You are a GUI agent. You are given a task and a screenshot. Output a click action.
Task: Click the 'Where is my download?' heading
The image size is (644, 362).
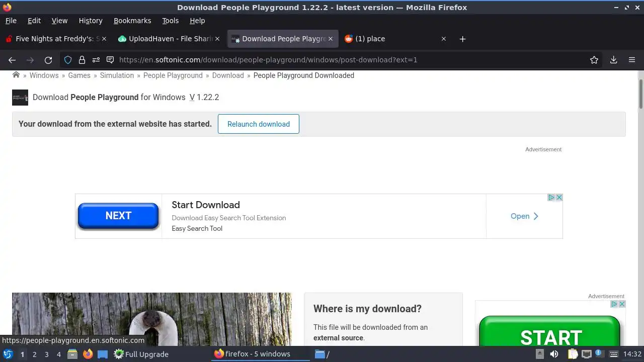[x=367, y=309]
